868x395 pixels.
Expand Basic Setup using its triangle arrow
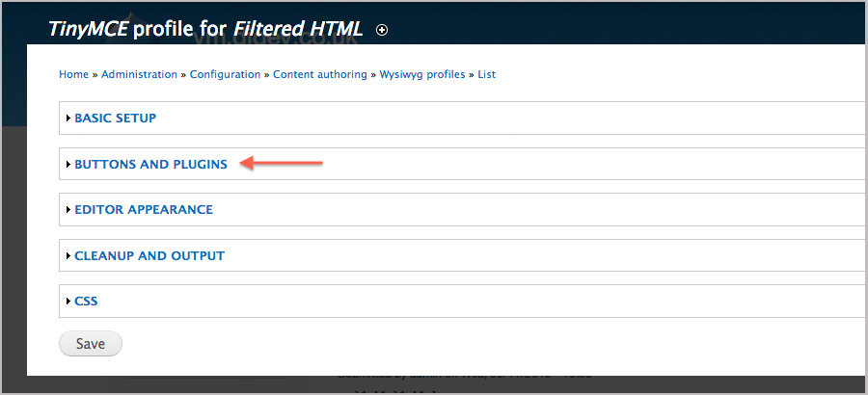pyautogui.click(x=68, y=118)
